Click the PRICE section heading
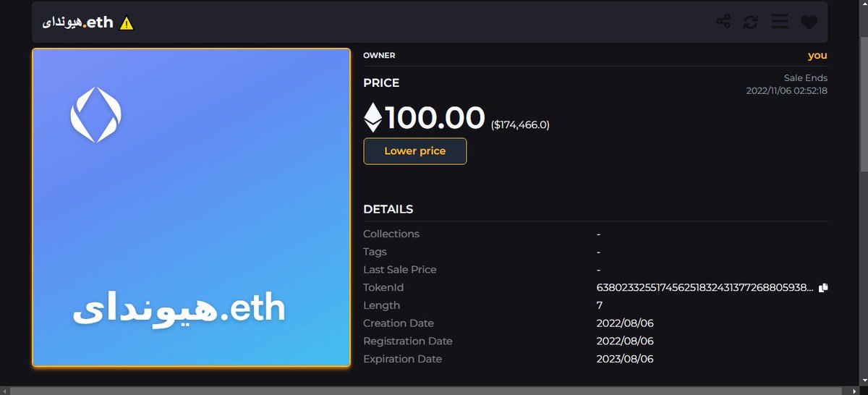 (x=381, y=82)
